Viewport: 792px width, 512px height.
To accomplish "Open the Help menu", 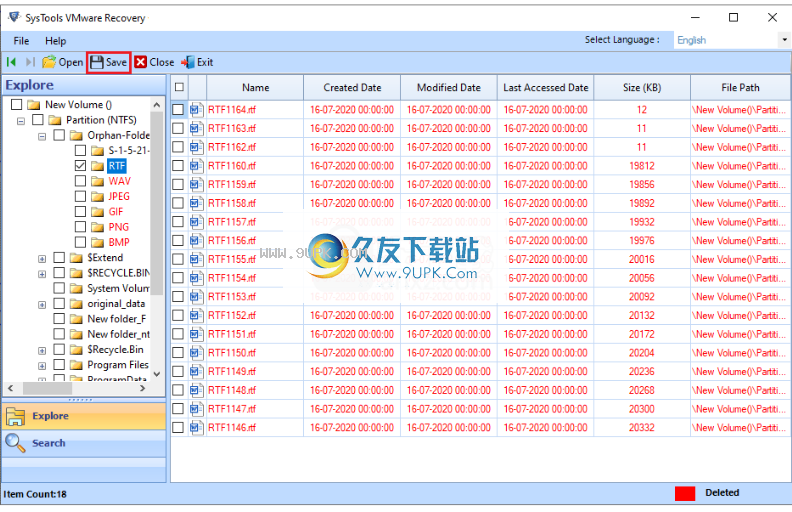I will [56, 41].
